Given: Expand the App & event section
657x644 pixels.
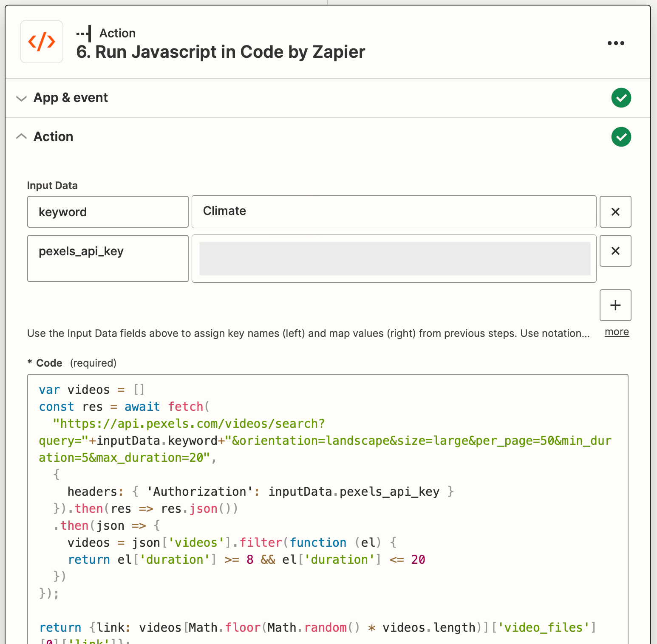Looking at the screenshot, I should [21, 98].
